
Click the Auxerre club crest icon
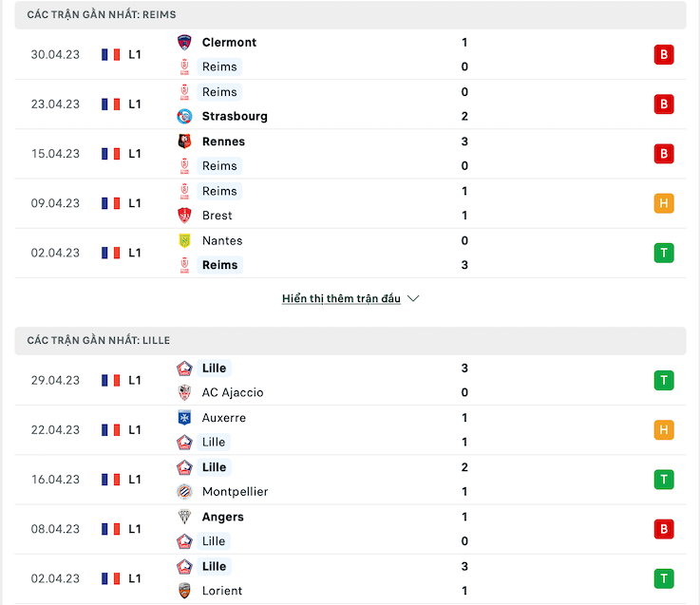click(184, 418)
